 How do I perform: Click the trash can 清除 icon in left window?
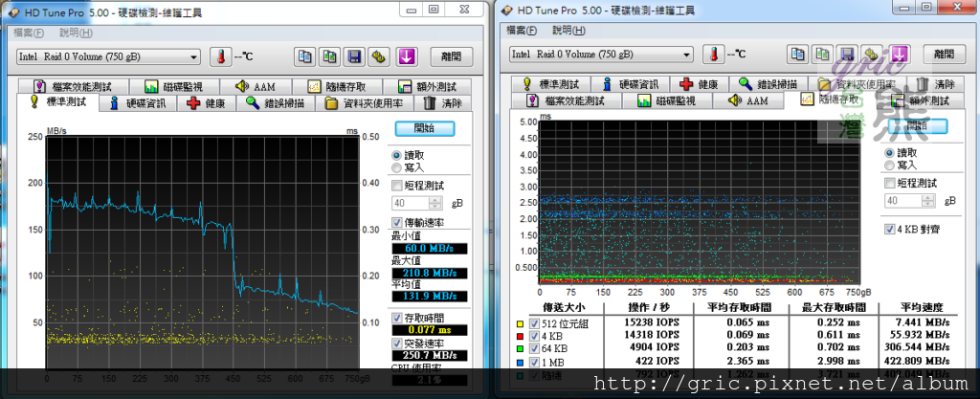pyautogui.click(x=430, y=103)
